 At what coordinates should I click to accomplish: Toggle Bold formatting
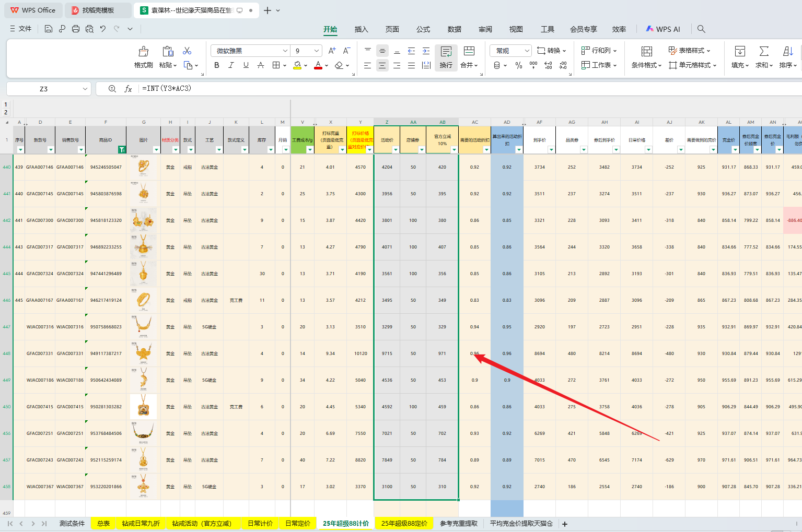[217, 65]
